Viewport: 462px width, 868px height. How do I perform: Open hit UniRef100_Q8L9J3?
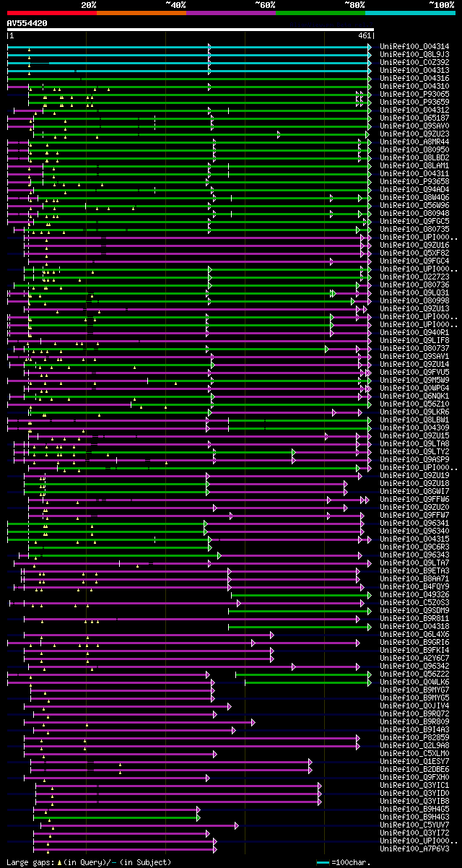(x=414, y=54)
